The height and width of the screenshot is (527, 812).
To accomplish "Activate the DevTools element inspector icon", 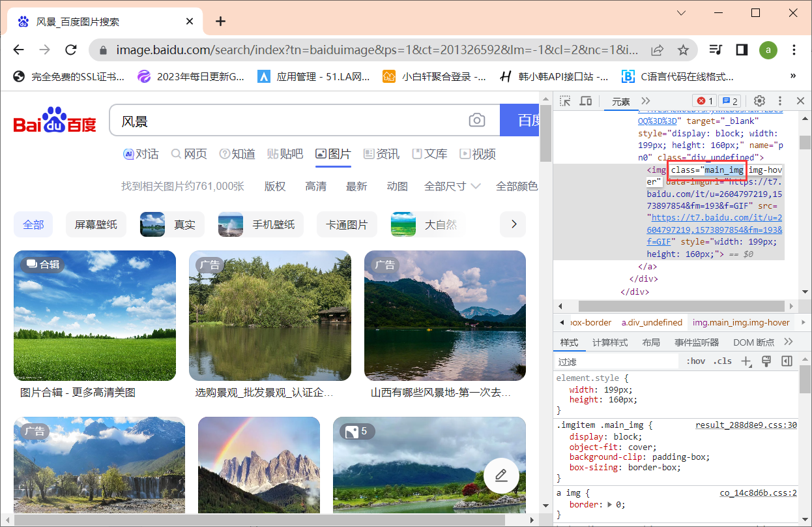I will [565, 101].
